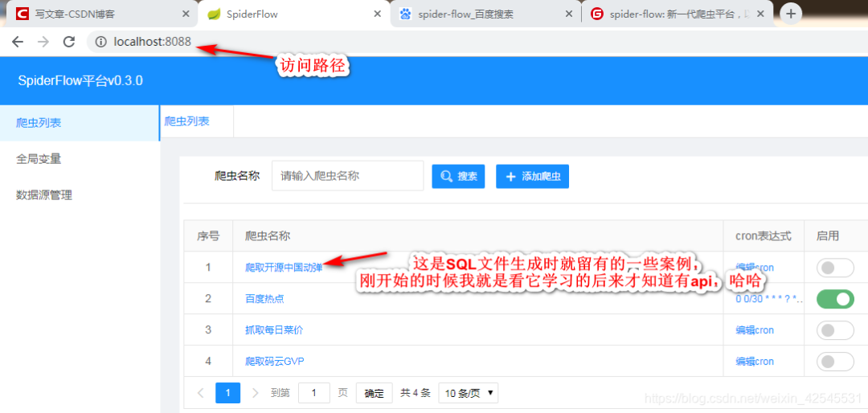Click the 添加爬虫 button
The width and height of the screenshot is (868, 413).
tap(533, 177)
